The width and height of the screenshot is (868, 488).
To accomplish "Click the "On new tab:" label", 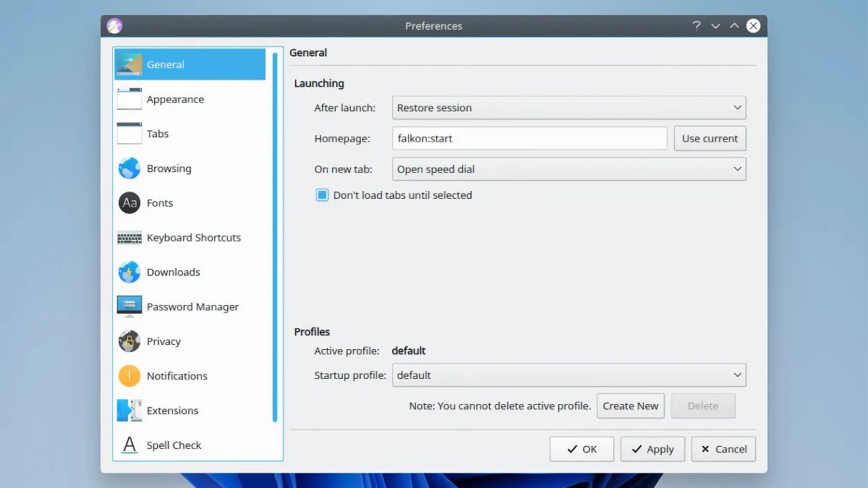I will point(344,169).
